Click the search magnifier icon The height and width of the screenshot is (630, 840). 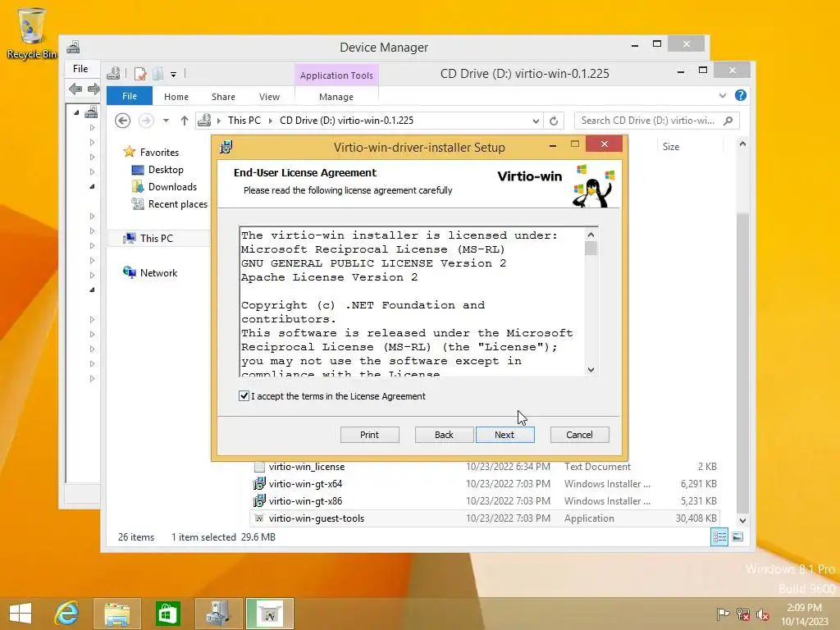click(x=728, y=121)
